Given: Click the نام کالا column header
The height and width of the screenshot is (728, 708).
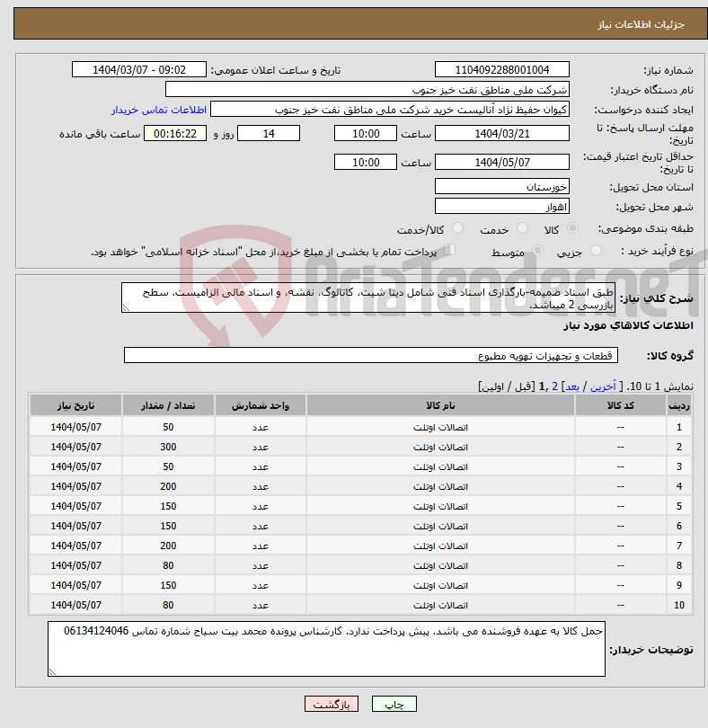Looking at the screenshot, I should 440,405.
